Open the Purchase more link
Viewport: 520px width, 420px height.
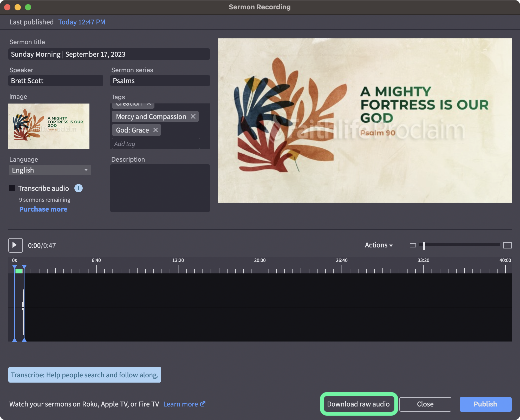(x=43, y=209)
